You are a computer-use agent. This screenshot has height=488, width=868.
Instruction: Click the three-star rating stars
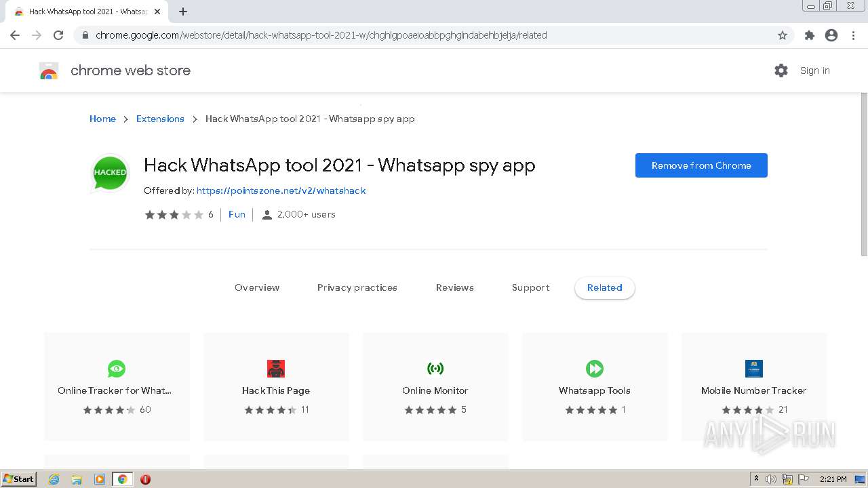tap(174, 215)
